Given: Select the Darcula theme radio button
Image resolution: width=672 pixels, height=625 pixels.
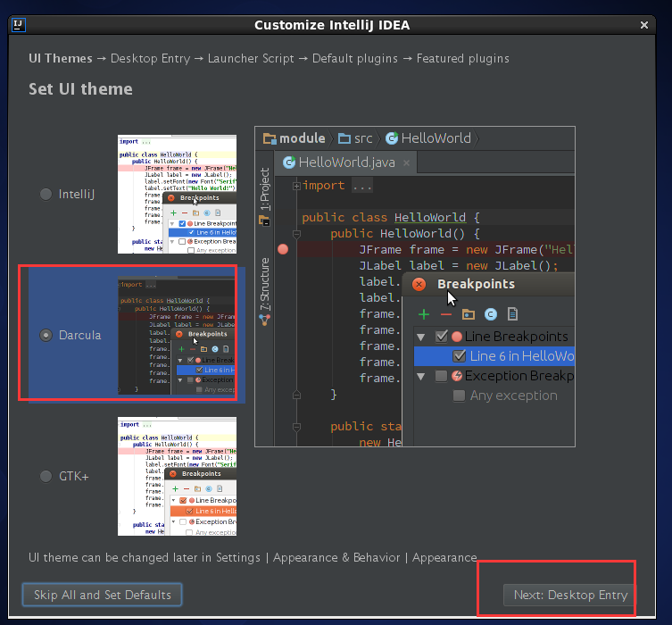Looking at the screenshot, I should [46, 335].
